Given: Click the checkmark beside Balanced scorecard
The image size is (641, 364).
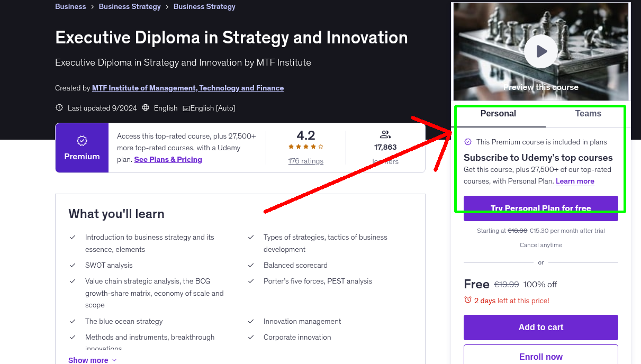Looking at the screenshot, I should point(251,265).
